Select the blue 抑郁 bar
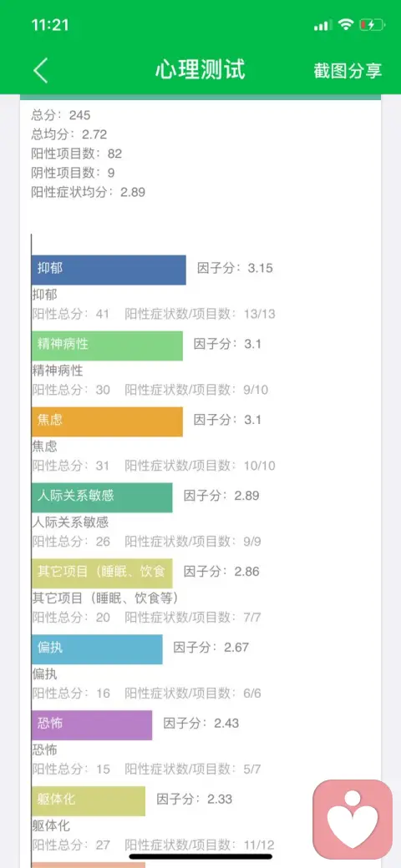 click(109, 270)
